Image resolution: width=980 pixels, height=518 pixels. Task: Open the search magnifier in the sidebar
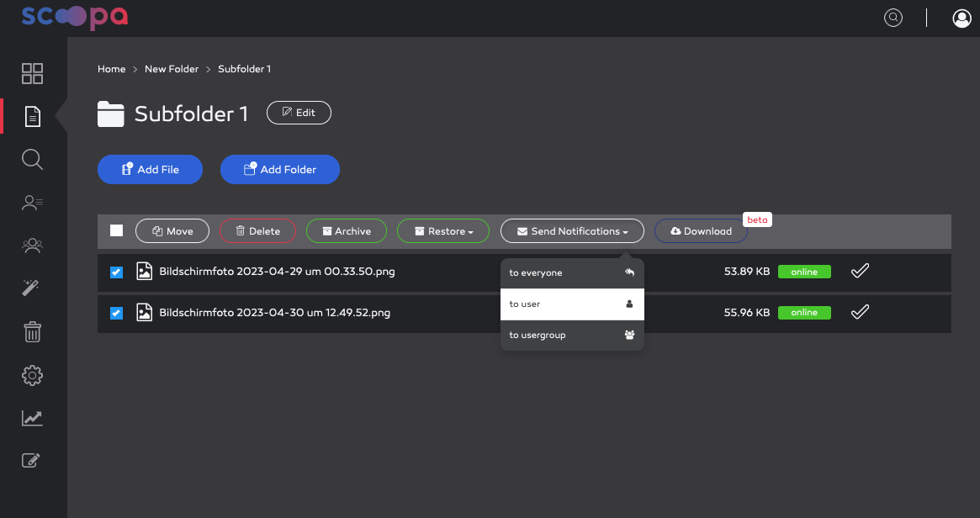click(x=32, y=159)
